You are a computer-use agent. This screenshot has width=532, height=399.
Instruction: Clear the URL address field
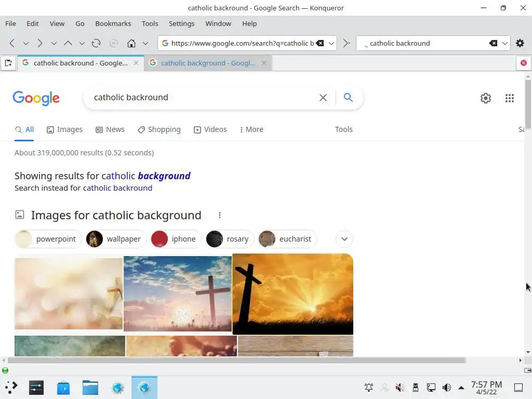pos(320,43)
